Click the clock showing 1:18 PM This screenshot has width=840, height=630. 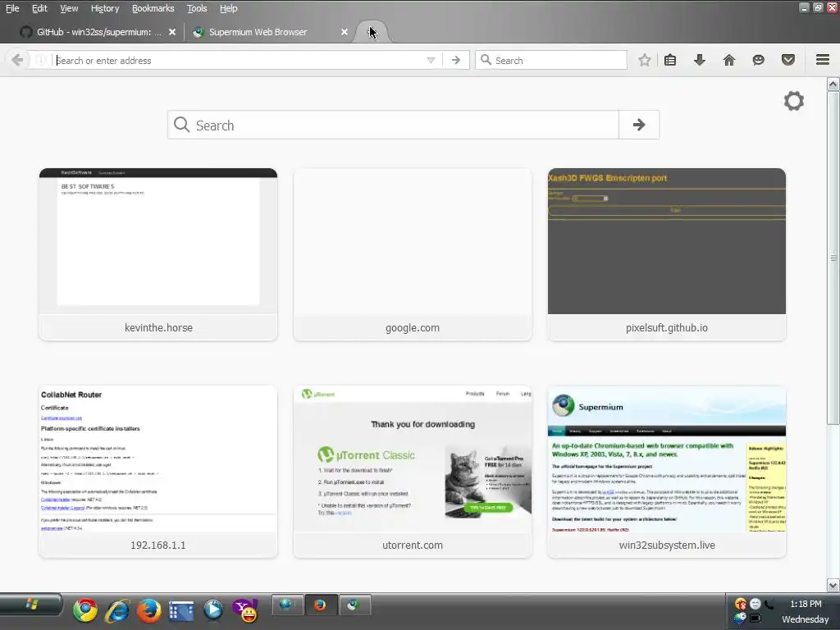click(x=806, y=604)
